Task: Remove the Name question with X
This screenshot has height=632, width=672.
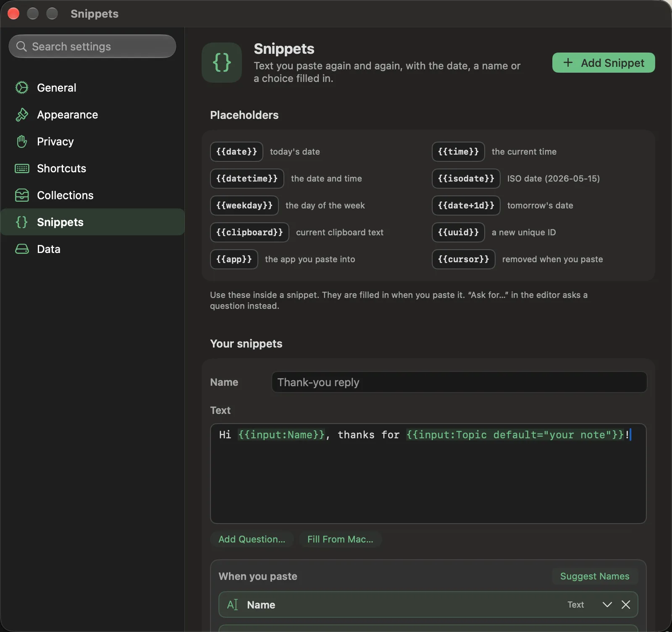Action: point(626,605)
